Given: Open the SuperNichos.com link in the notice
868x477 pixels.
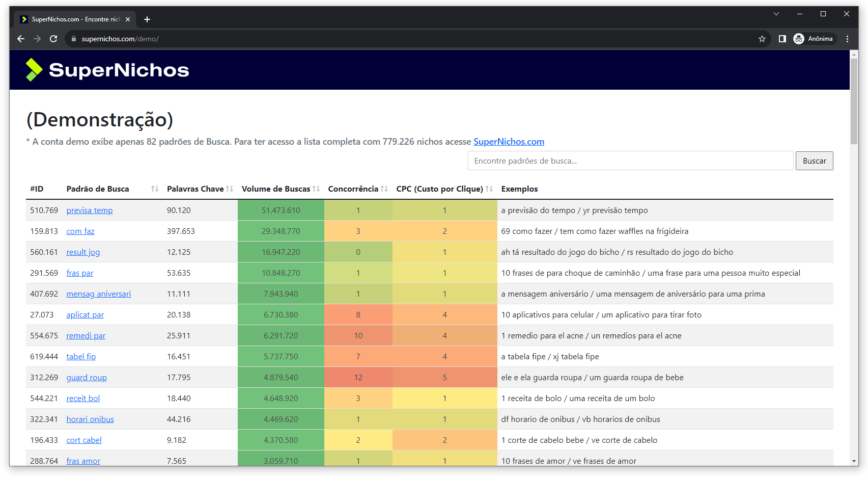Looking at the screenshot, I should tap(509, 142).
